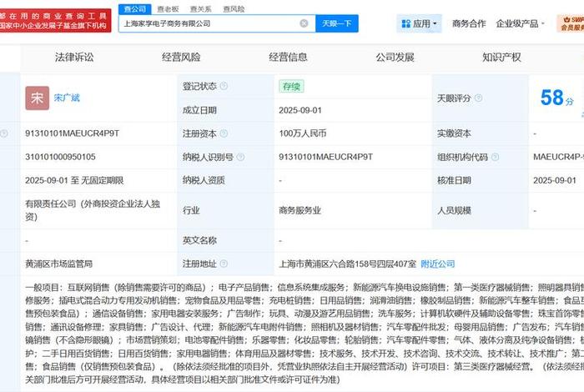Click the red 商业查询工具 banner logo
Image resolution: width=584 pixels, height=392 pixels.
pos(55,21)
